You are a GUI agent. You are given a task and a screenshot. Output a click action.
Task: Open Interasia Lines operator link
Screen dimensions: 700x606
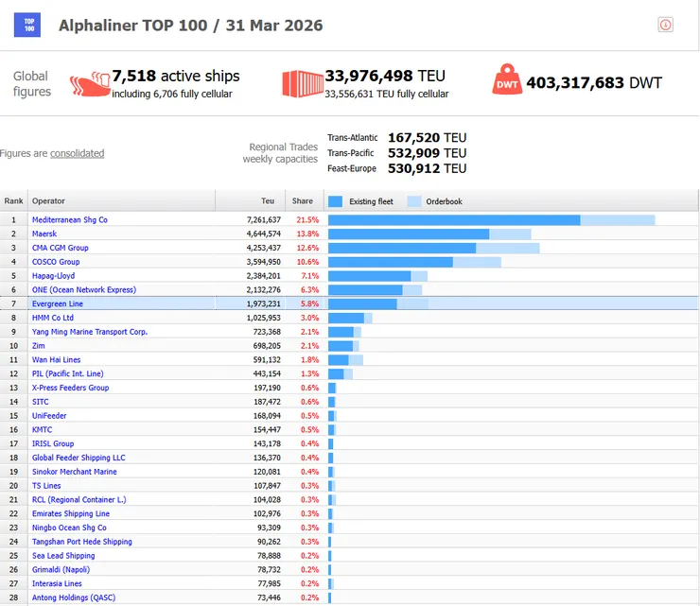point(57,583)
